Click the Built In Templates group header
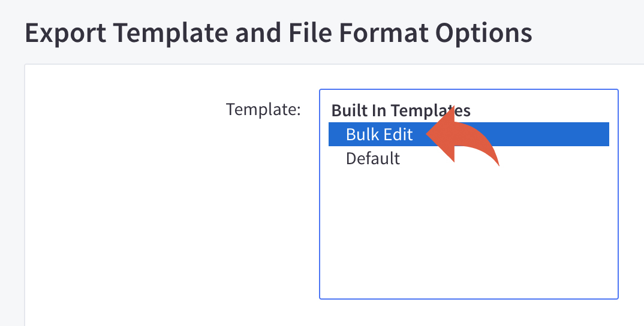644x326 pixels. (x=401, y=110)
